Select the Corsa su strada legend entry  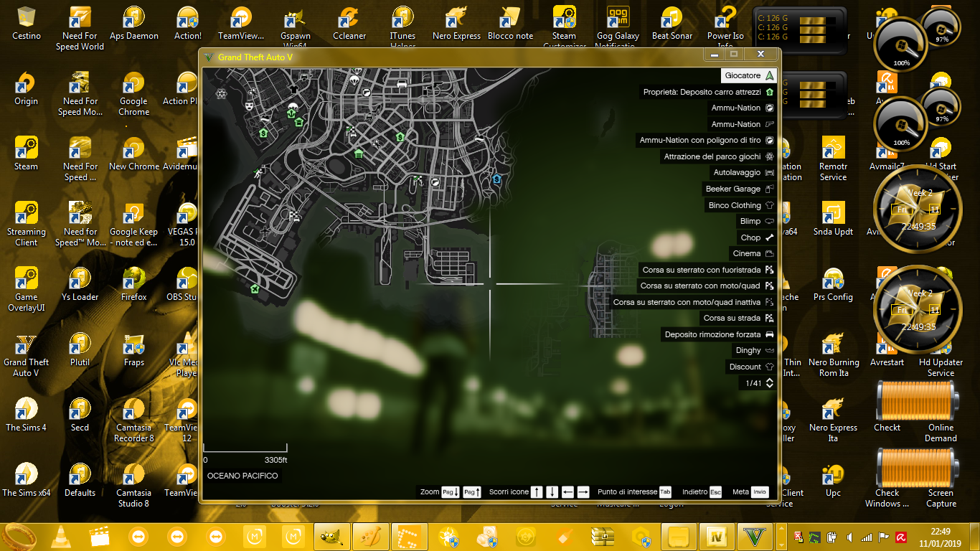point(738,318)
